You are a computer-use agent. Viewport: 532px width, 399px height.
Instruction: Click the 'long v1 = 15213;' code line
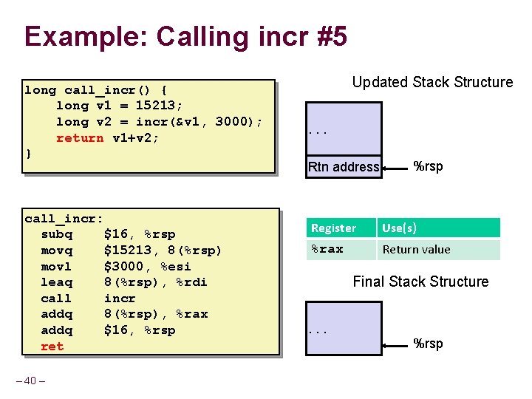tap(119, 106)
